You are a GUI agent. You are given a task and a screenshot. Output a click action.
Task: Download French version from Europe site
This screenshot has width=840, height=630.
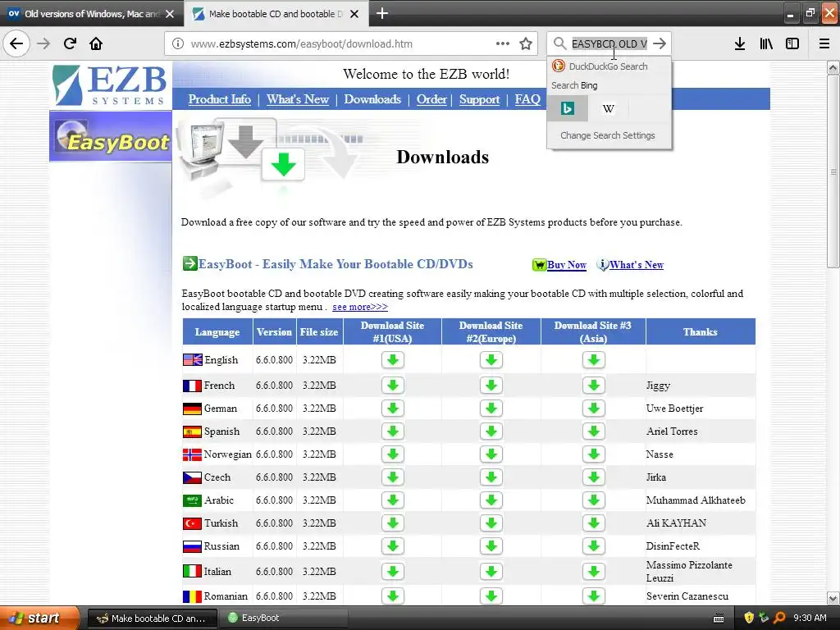(491, 386)
